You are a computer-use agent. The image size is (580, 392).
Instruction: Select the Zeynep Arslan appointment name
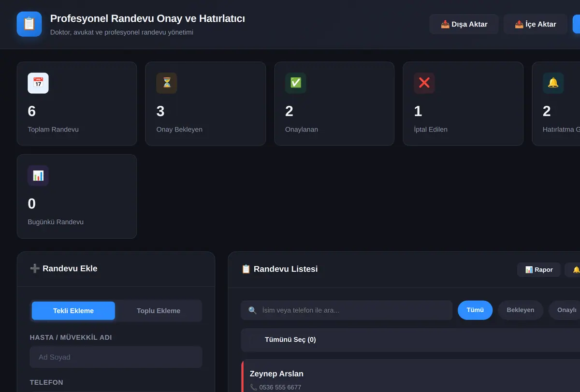coord(276,374)
